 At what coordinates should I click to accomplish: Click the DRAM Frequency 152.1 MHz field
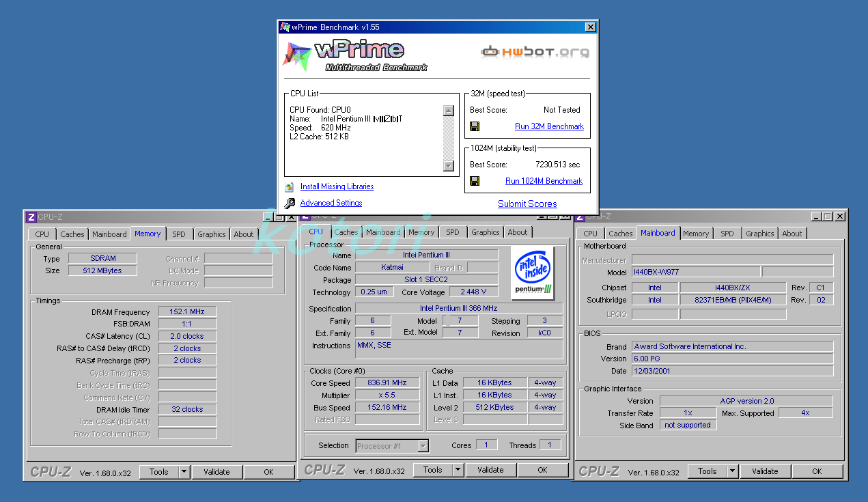click(187, 311)
